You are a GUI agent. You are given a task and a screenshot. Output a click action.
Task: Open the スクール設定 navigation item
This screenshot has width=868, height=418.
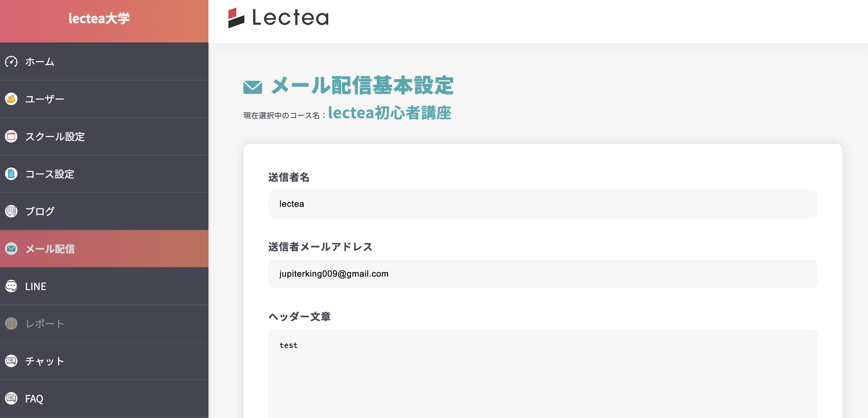tap(55, 136)
